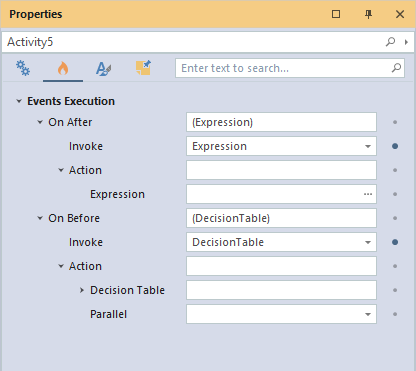The width and height of the screenshot is (416, 371).
Task: Click the On After (Expression) value field
Action: [x=281, y=122]
